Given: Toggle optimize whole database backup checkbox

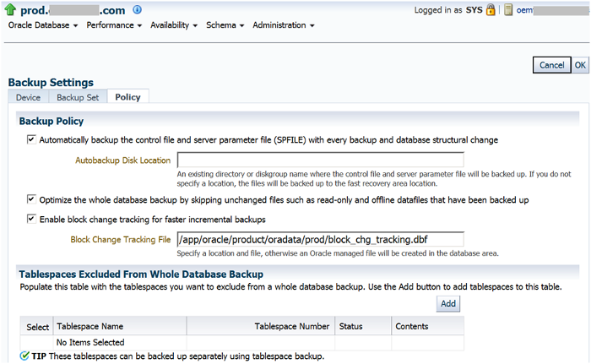Looking at the screenshot, I should 31,200.
